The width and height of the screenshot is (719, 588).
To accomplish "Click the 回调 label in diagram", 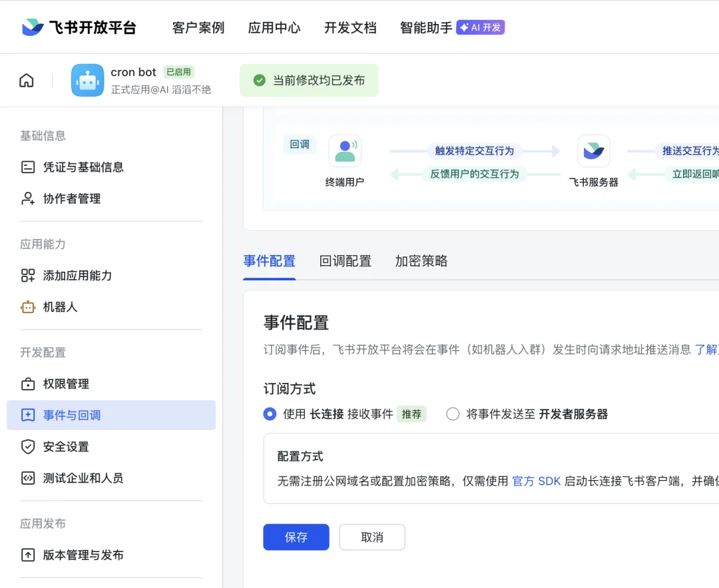I will (x=300, y=144).
